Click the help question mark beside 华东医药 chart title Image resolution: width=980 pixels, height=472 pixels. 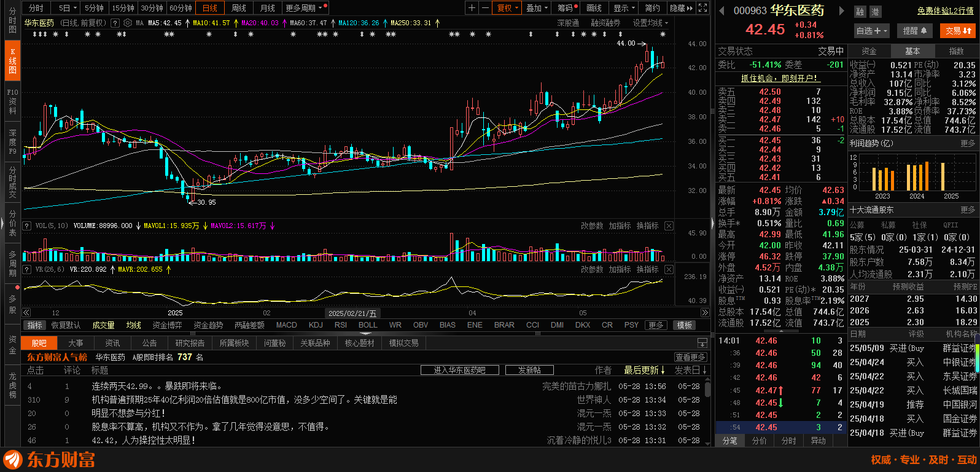pyautogui.click(x=115, y=23)
